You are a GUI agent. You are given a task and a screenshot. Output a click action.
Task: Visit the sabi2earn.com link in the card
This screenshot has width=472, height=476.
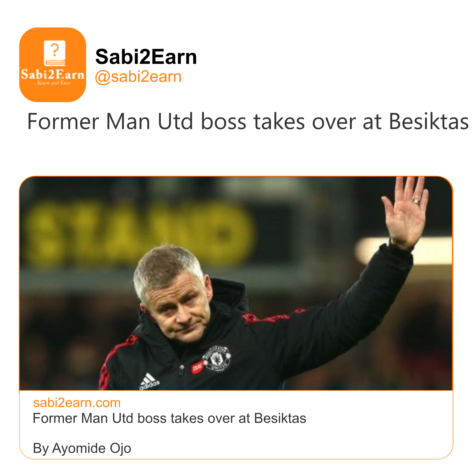[x=77, y=403]
